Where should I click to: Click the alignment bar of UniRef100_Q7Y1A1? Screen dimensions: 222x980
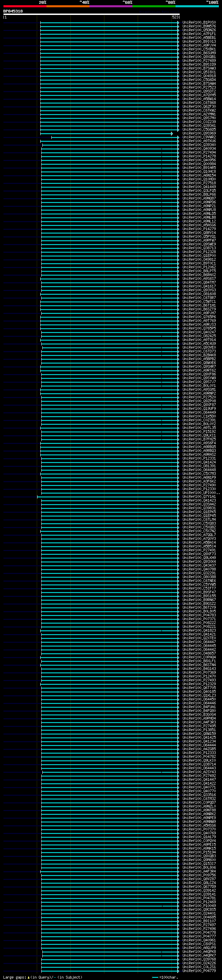[x=109, y=496]
